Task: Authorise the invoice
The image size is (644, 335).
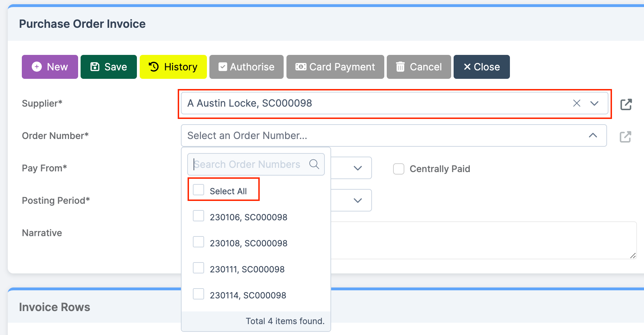Action: point(246,67)
